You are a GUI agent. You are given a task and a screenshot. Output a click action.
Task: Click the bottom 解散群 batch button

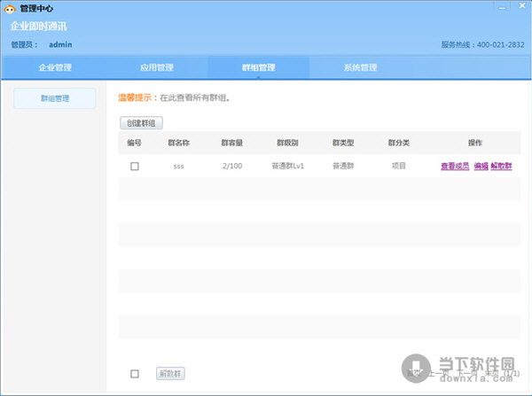[170, 374]
